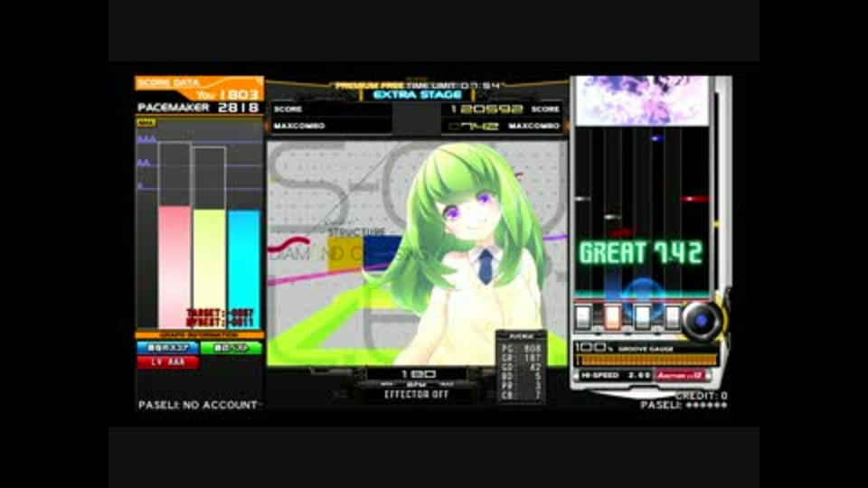This screenshot has width=868, height=488.
Task: Click the red TARGET difference text
Action: (221, 314)
